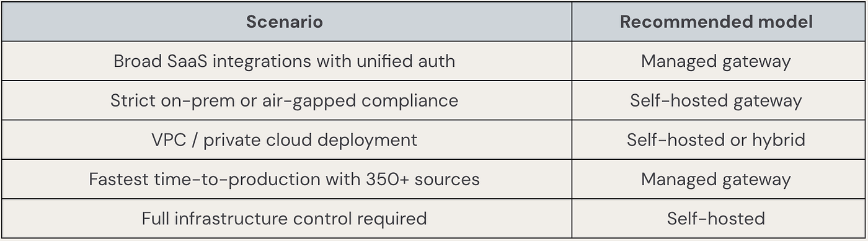Click the Scenario column header
Viewport: 868px width, 241px height.
(x=285, y=22)
